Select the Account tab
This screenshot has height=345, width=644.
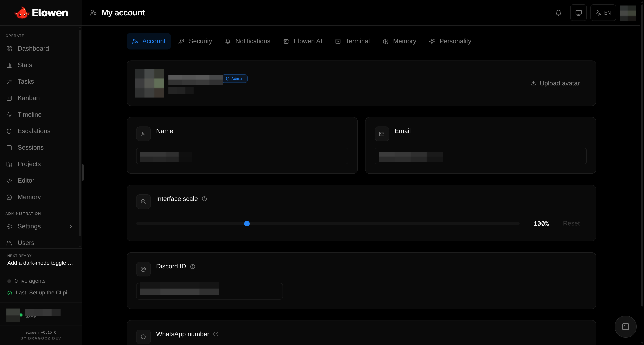coord(149,41)
